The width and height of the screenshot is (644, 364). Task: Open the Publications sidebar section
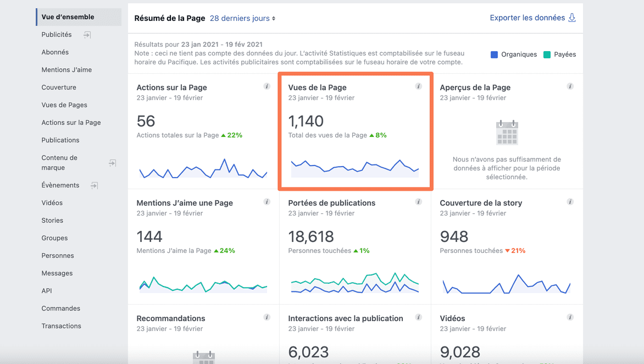point(60,140)
